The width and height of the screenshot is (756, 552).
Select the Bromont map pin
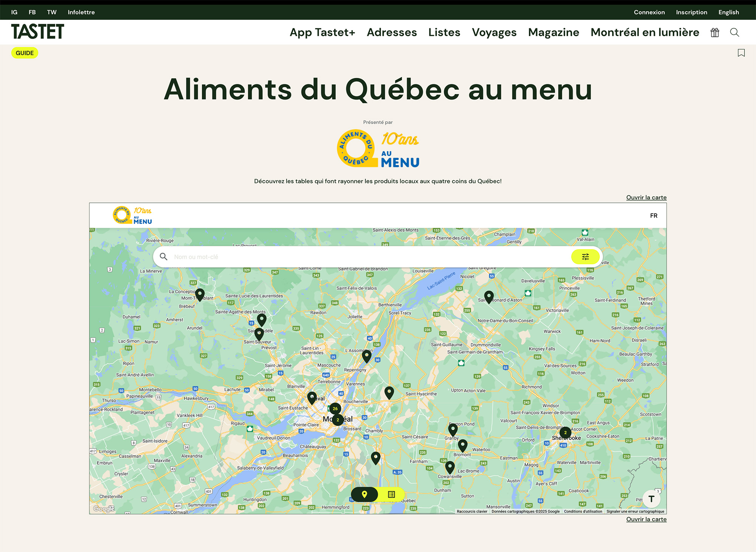coord(463,445)
